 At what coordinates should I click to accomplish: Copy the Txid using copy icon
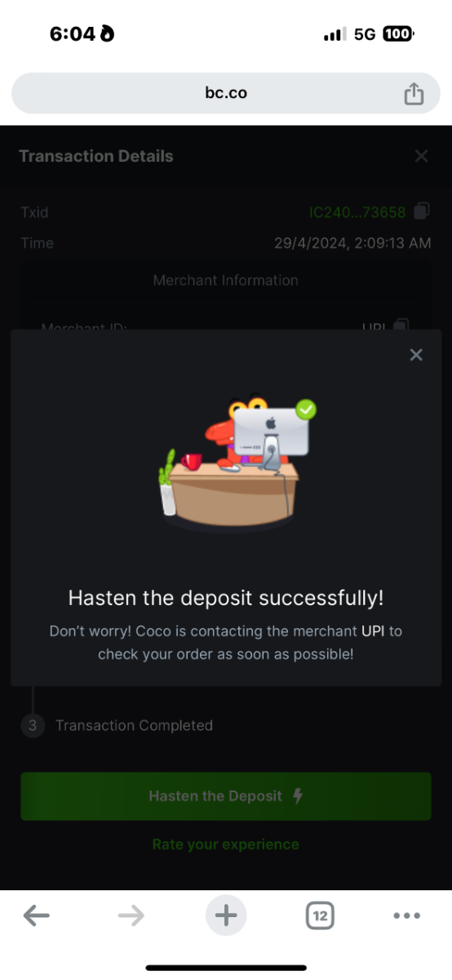pyautogui.click(x=422, y=212)
